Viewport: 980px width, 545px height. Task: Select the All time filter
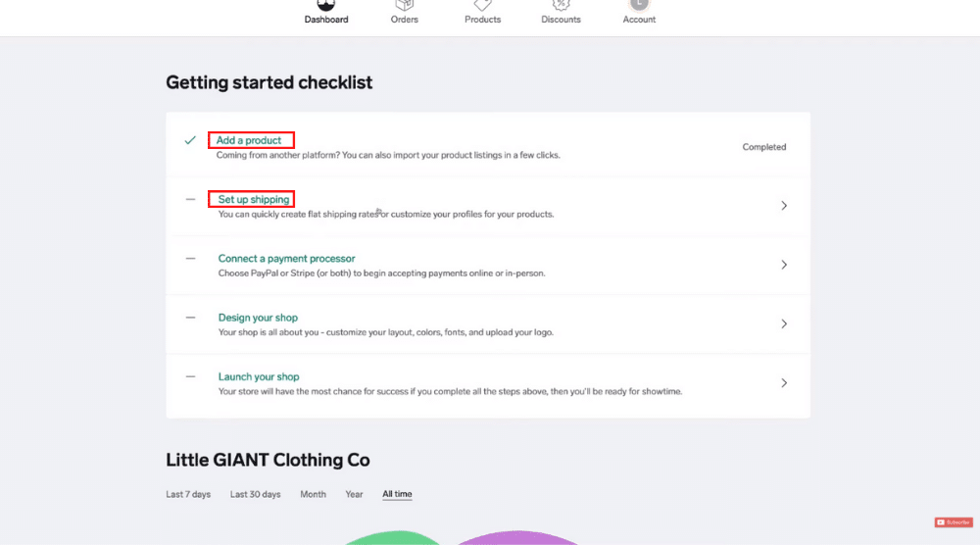pyautogui.click(x=397, y=494)
